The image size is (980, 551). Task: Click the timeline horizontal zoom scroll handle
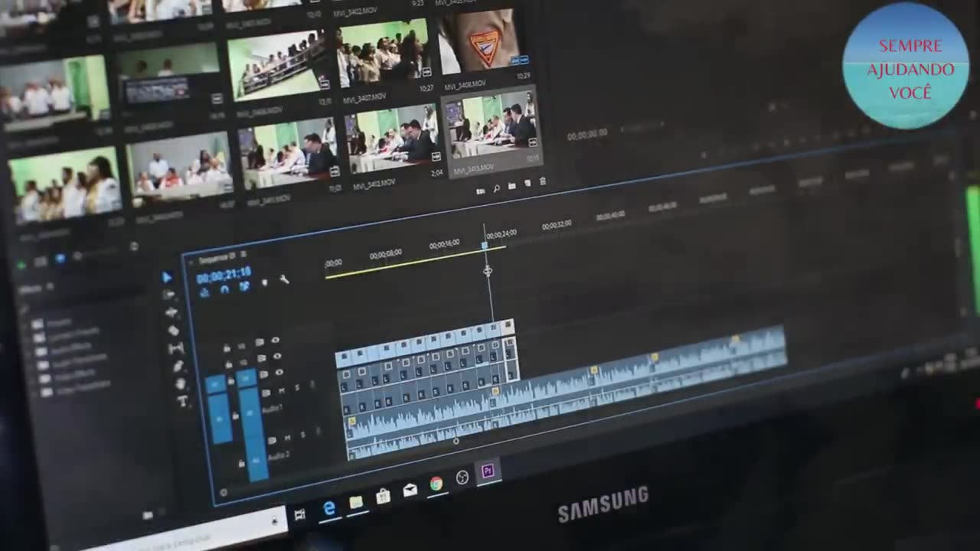456,441
